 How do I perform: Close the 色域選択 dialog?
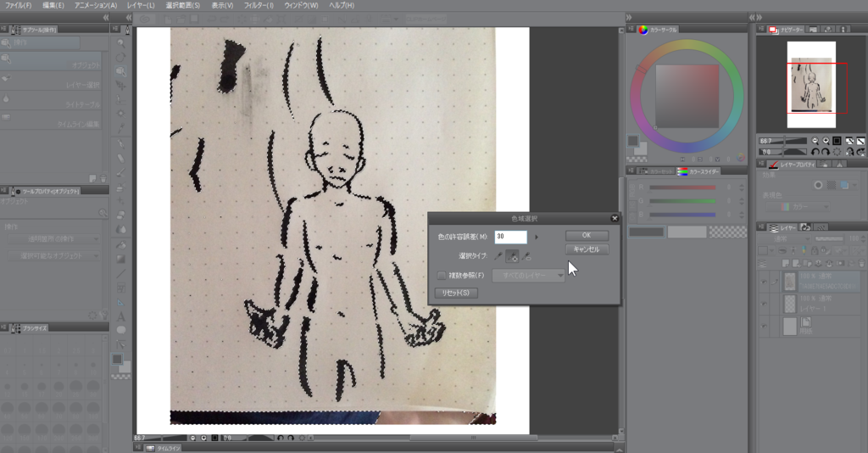pyautogui.click(x=615, y=218)
